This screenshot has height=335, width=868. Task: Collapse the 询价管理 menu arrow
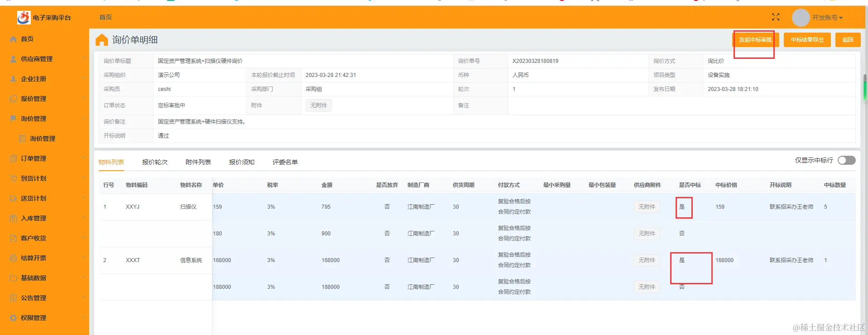point(84,119)
